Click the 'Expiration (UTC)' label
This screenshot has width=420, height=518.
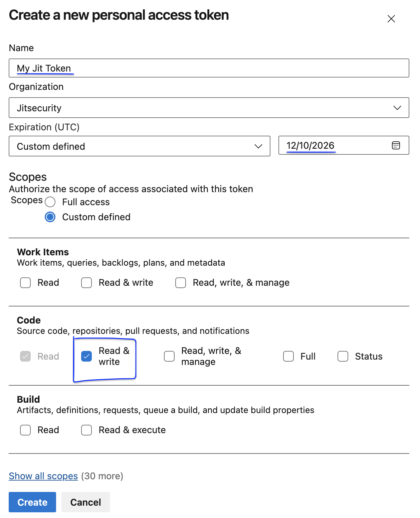44,127
